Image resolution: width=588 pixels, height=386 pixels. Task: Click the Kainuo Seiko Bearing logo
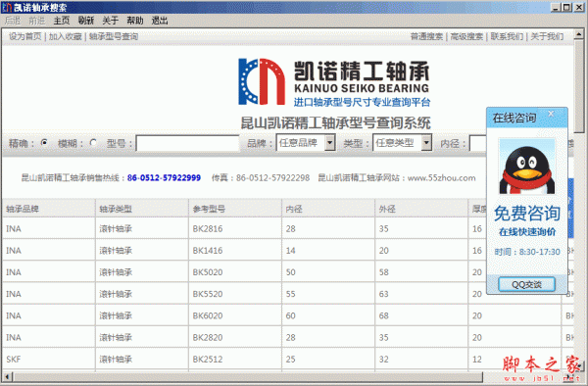click(334, 82)
